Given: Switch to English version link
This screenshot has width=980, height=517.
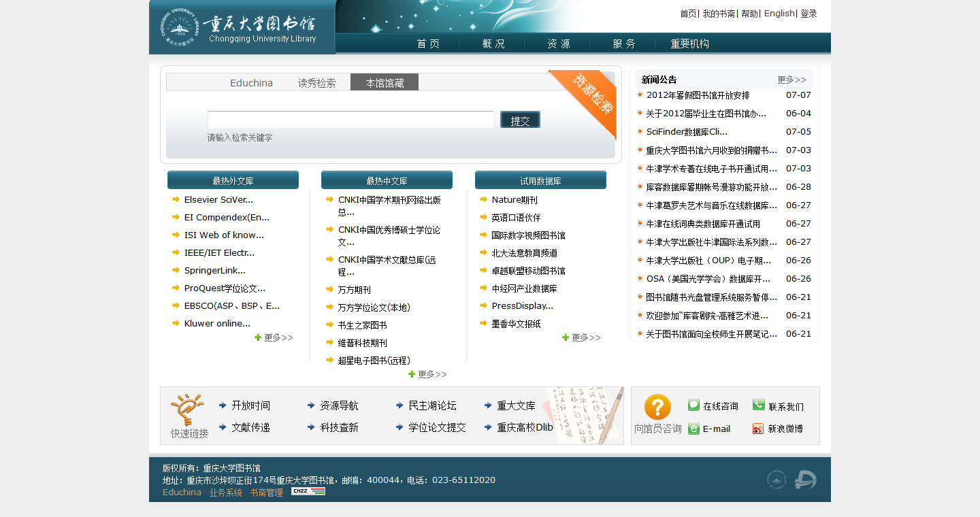Looking at the screenshot, I should point(779,14).
